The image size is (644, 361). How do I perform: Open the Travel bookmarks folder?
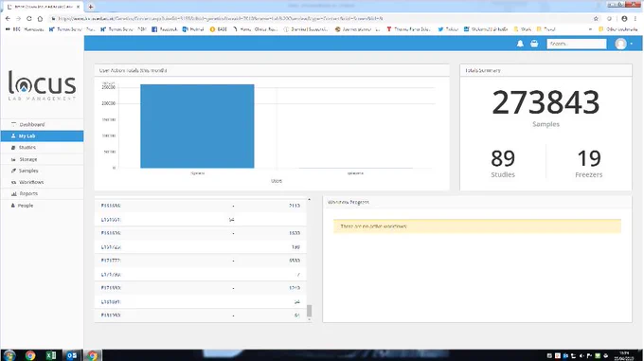546,29
